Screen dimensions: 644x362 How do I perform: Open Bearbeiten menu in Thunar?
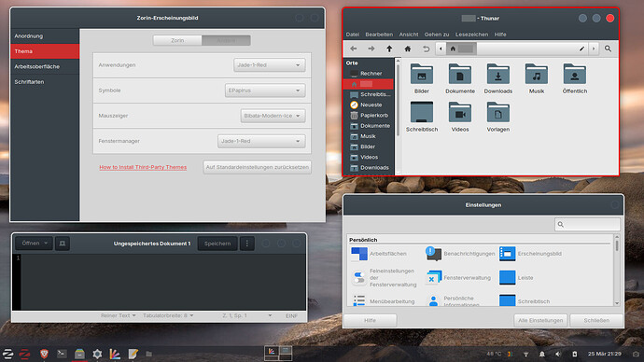pyautogui.click(x=379, y=35)
